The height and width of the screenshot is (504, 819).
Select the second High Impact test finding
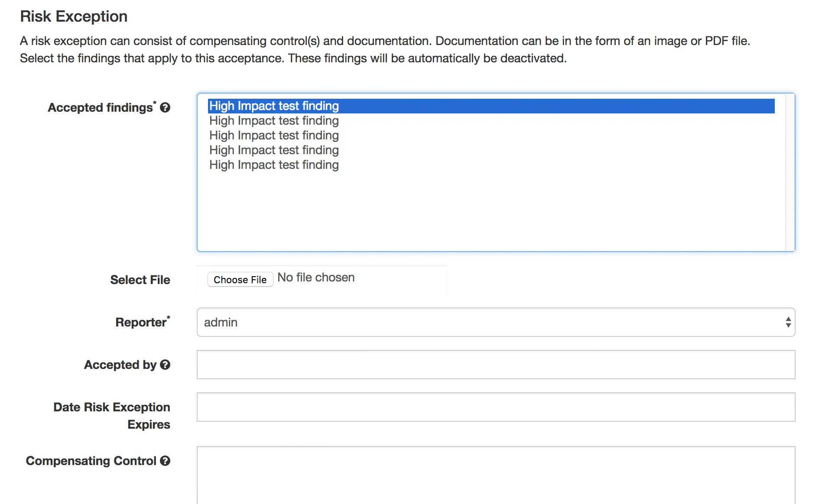(274, 120)
